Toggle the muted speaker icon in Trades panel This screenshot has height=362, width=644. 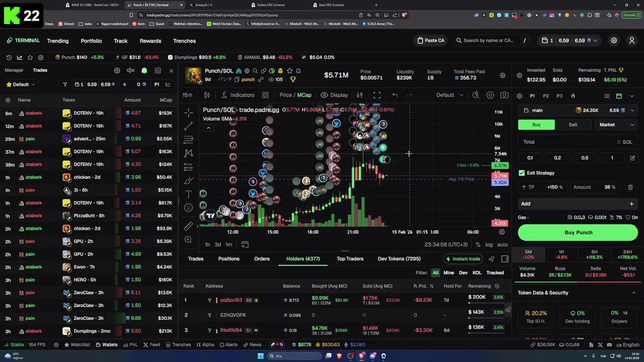pos(131,71)
